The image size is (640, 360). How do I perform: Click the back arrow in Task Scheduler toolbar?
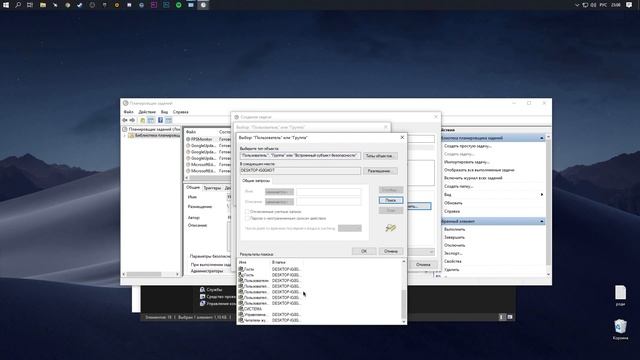click(x=124, y=120)
